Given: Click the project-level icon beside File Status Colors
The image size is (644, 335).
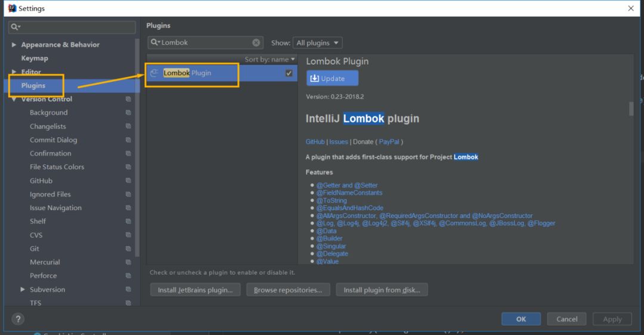Looking at the screenshot, I should (x=128, y=167).
